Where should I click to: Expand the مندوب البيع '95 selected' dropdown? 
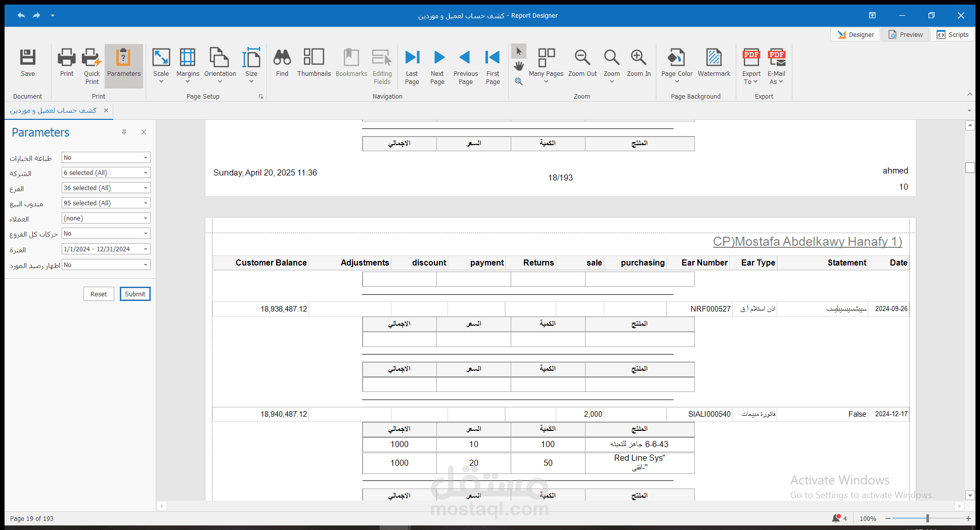tap(106, 203)
